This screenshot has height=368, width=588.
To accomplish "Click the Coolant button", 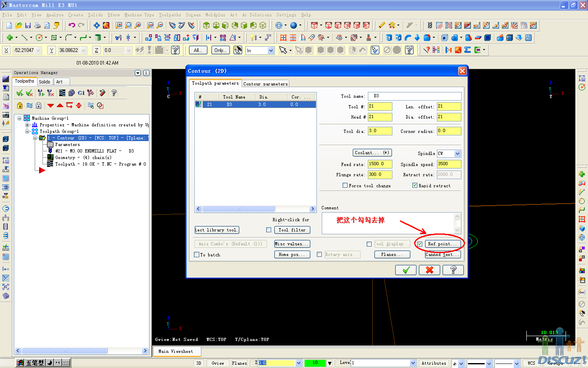I will [372, 153].
